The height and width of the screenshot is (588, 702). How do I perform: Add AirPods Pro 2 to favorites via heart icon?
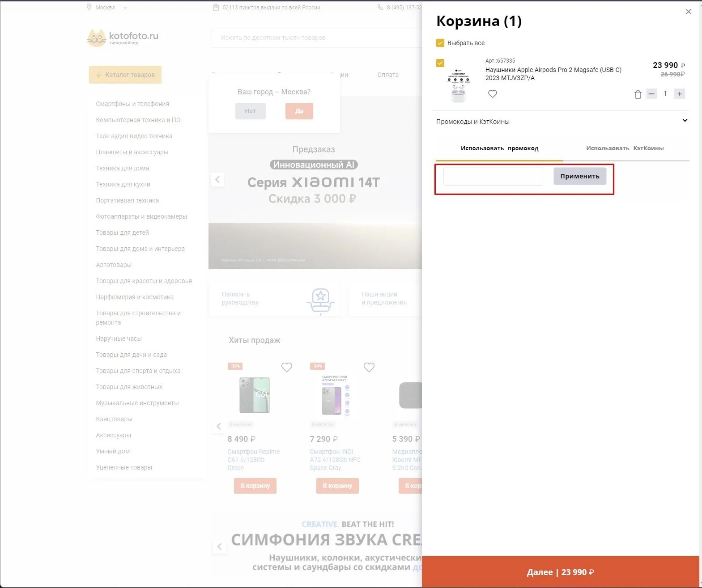[493, 94]
